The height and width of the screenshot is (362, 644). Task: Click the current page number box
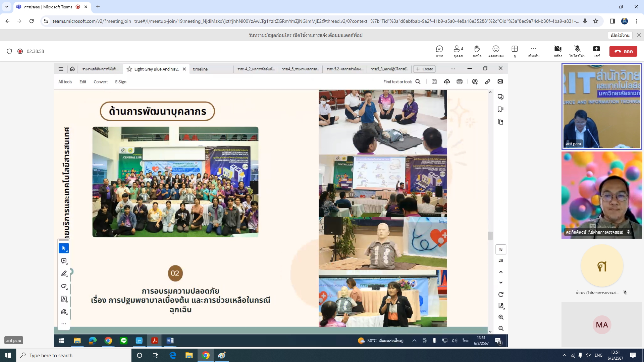tap(501, 249)
